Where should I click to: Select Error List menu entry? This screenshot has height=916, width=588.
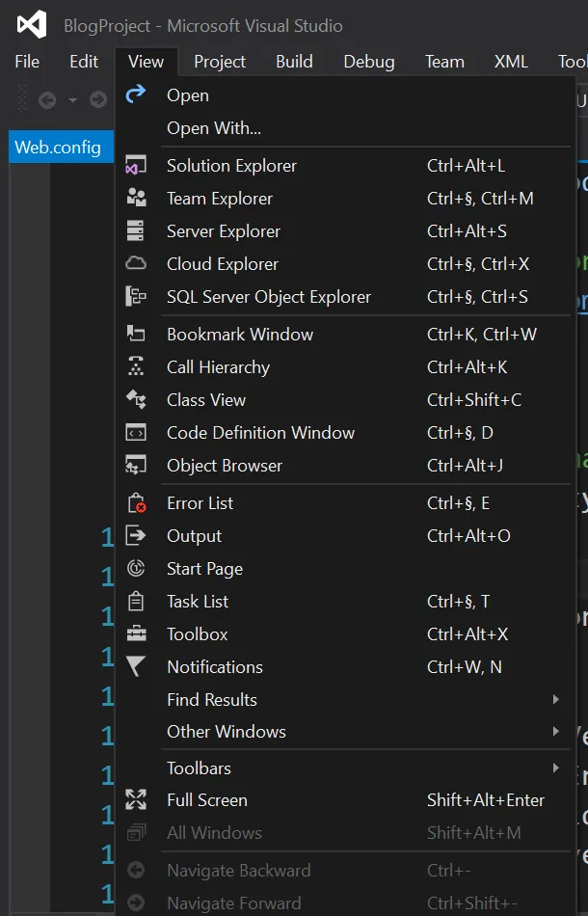coord(344,503)
